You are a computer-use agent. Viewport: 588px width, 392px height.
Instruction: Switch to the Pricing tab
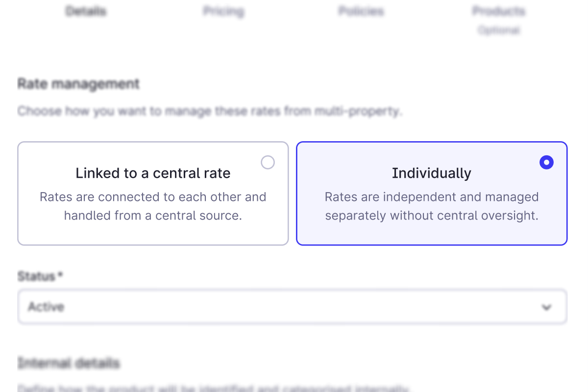(x=223, y=11)
